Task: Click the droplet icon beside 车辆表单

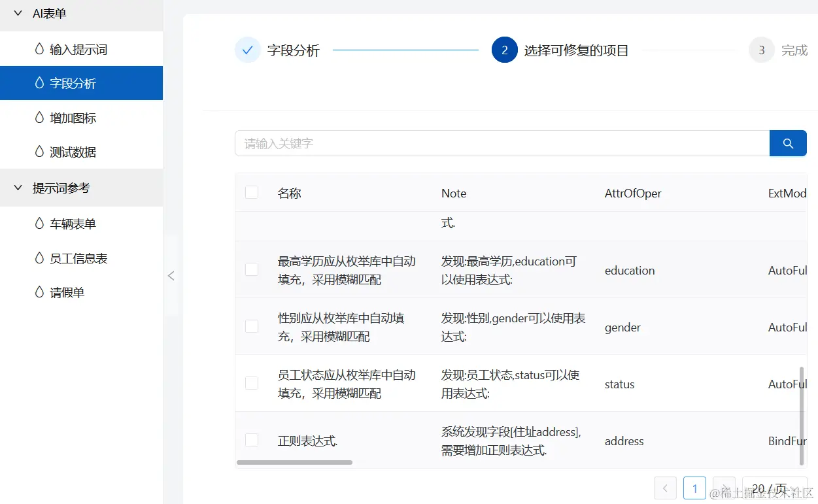Action: (x=39, y=224)
